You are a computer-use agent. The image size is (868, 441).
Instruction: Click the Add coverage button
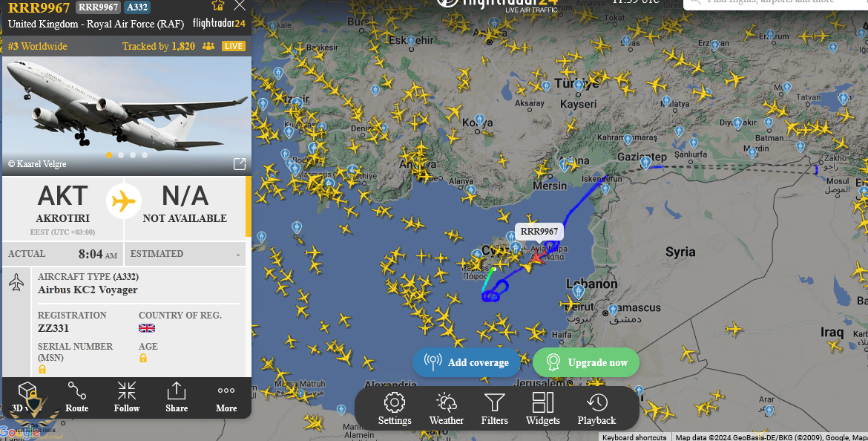click(466, 362)
